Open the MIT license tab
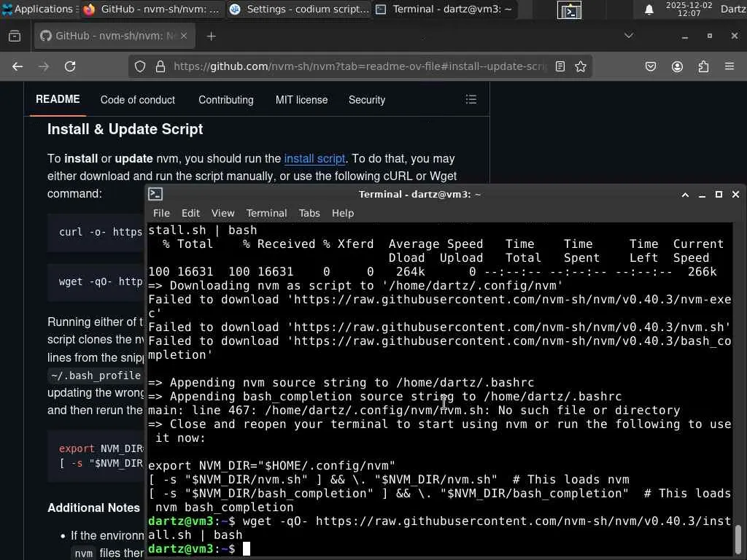 (x=301, y=100)
